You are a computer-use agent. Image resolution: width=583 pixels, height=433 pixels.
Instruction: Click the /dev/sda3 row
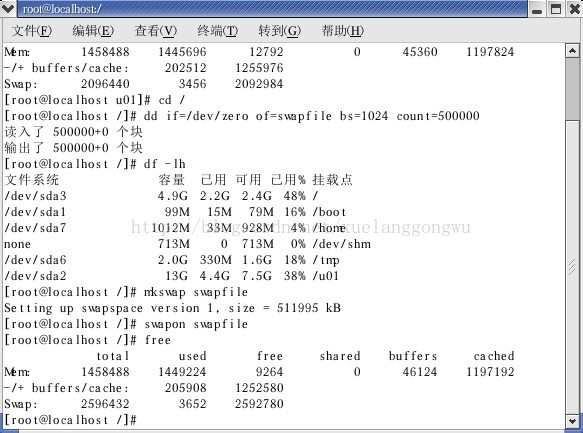(x=161, y=196)
